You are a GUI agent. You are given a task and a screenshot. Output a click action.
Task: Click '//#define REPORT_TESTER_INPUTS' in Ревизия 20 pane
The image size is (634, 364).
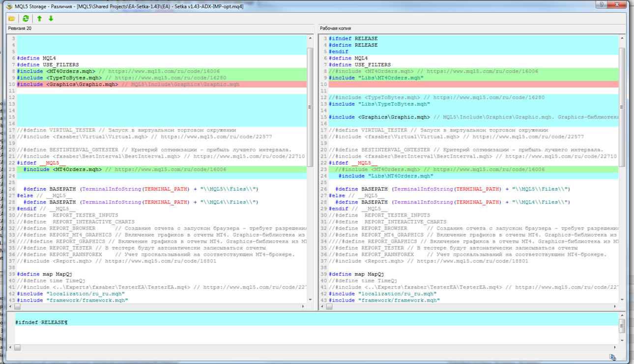click(x=67, y=215)
